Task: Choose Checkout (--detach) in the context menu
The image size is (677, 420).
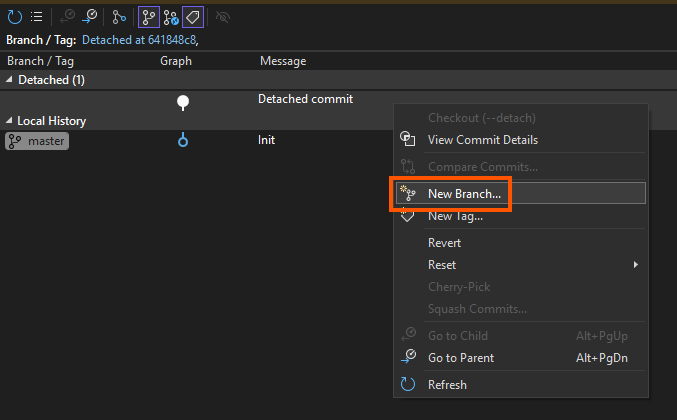Action: tap(521, 118)
